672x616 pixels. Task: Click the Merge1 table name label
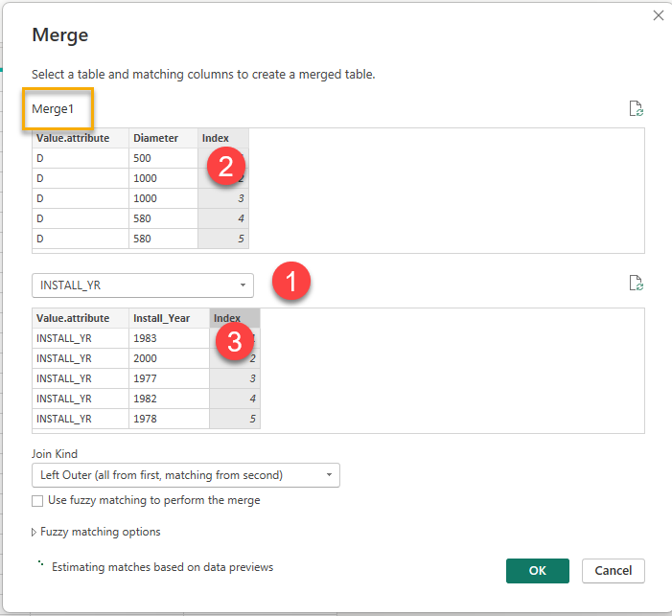[x=53, y=109]
